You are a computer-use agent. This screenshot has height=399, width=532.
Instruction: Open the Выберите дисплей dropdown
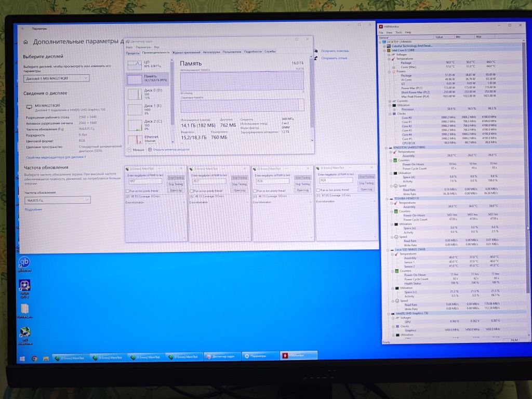pos(56,78)
